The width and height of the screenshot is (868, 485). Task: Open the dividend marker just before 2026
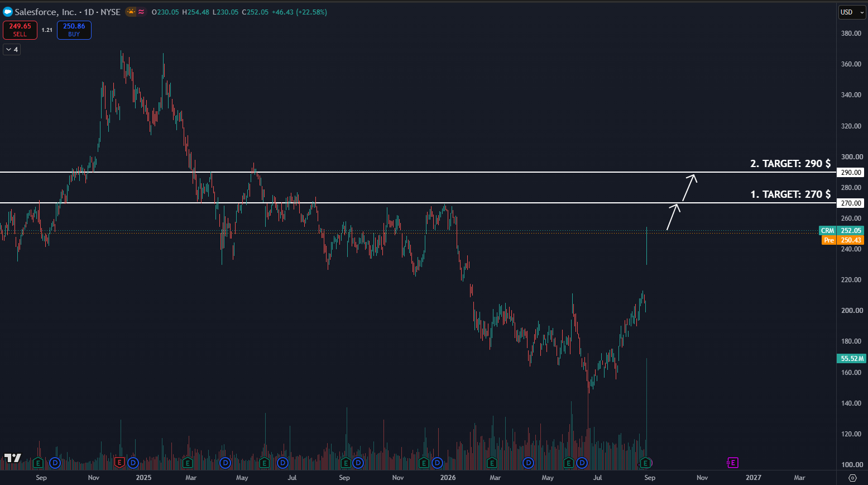tap(437, 463)
